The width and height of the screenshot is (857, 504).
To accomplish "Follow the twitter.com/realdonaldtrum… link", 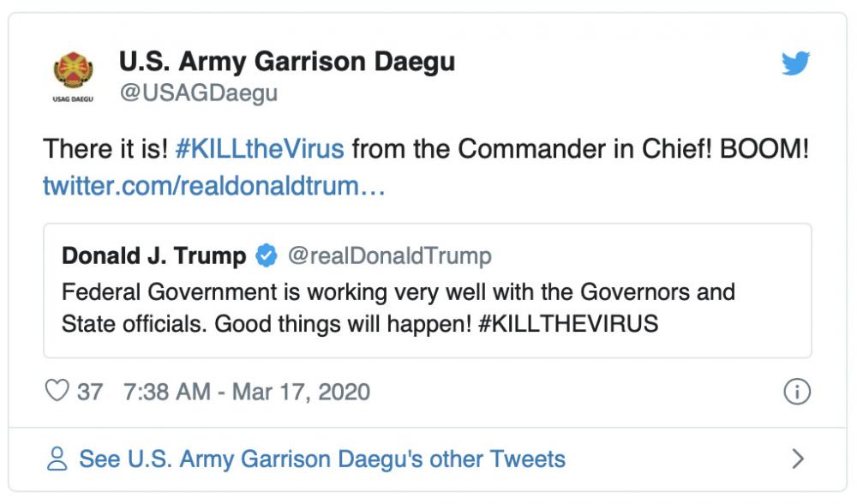I will (214, 186).
